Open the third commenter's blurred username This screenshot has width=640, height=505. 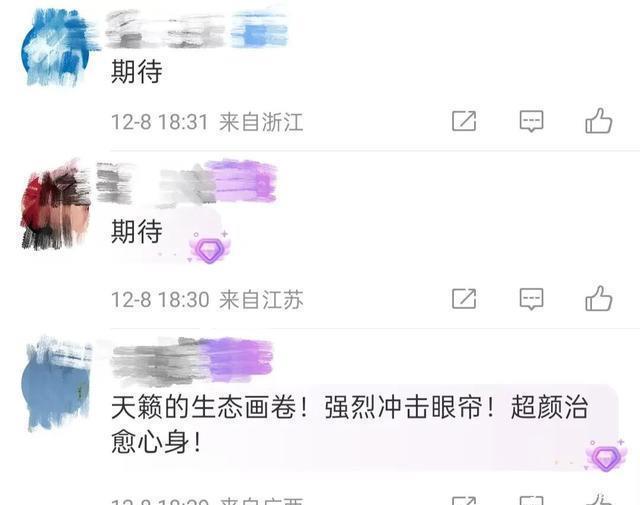192,361
